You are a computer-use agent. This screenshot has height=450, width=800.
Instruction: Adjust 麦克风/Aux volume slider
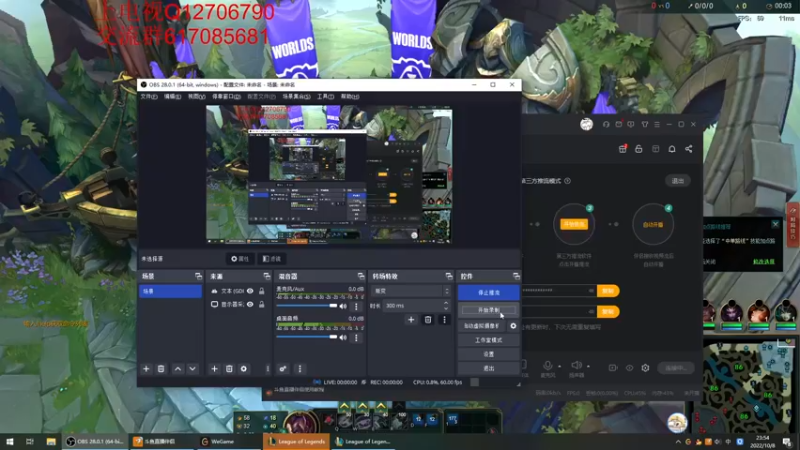307,306
